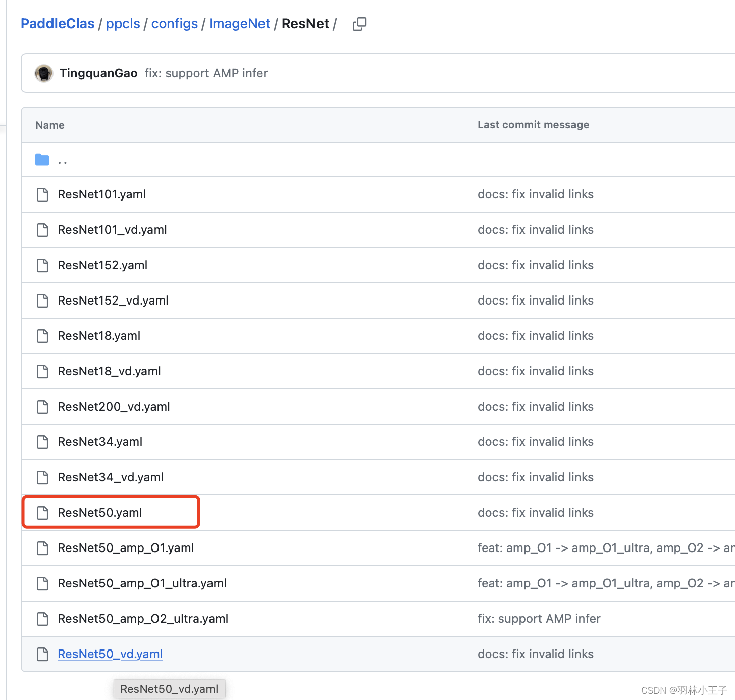This screenshot has height=700, width=735.
Task: Open ResNet34.yaml file
Action: point(100,442)
